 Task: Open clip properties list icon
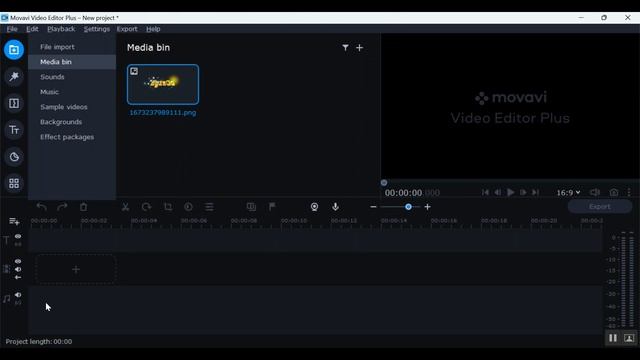click(209, 207)
